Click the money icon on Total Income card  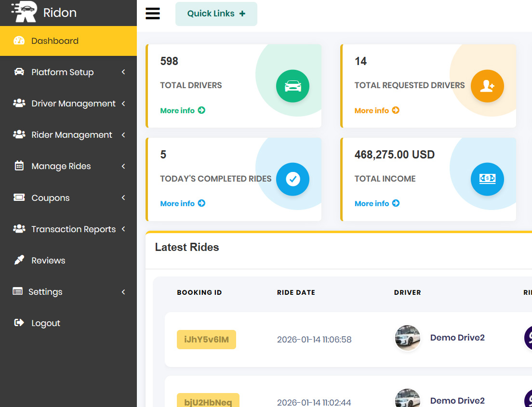(x=487, y=179)
